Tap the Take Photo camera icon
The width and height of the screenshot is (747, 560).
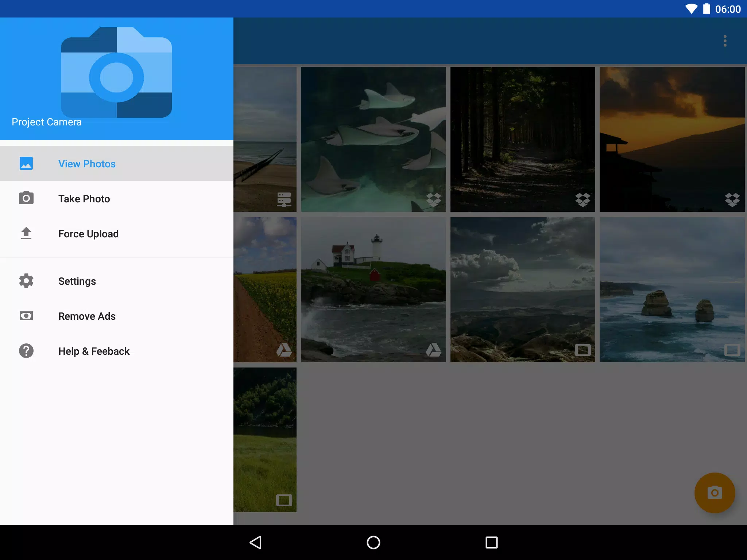click(x=26, y=198)
